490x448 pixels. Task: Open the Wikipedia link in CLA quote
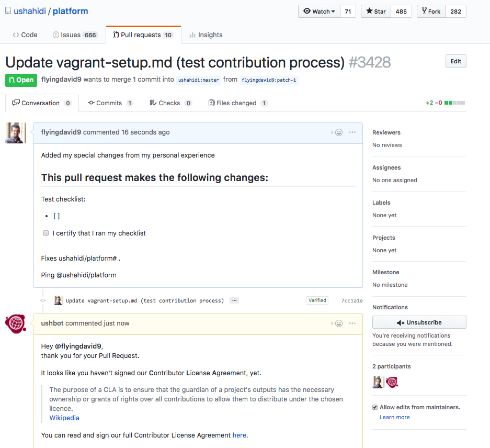click(64, 418)
